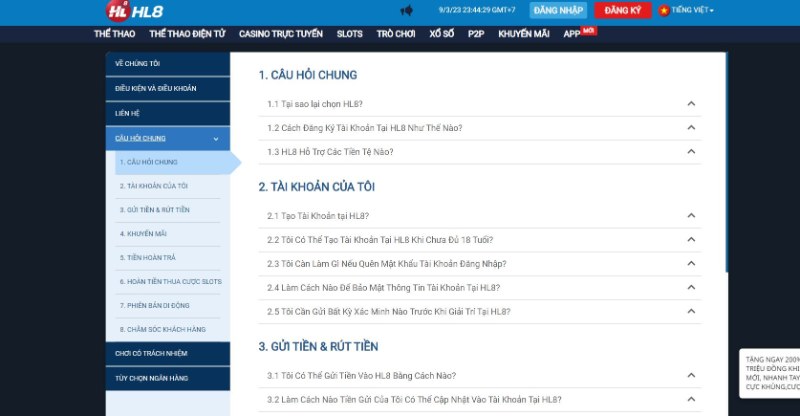
Task: Select TÙY CHỌN NGÂN HÀNG in sidebar
Action: [168, 378]
